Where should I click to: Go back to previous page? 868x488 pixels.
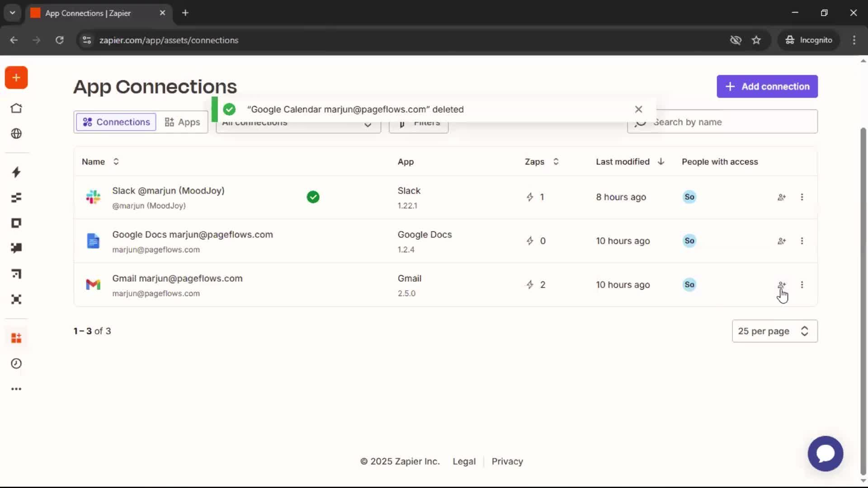click(x=14, y=40)
